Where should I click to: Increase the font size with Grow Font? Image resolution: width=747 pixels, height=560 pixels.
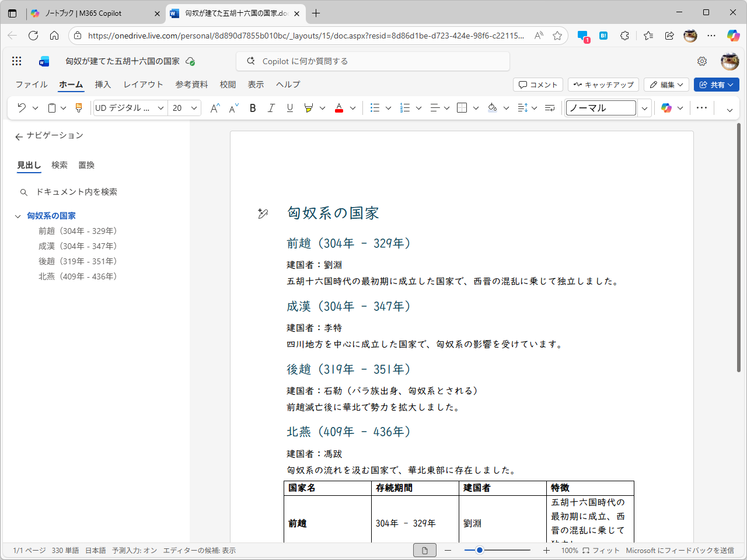[x=214, y=108]
